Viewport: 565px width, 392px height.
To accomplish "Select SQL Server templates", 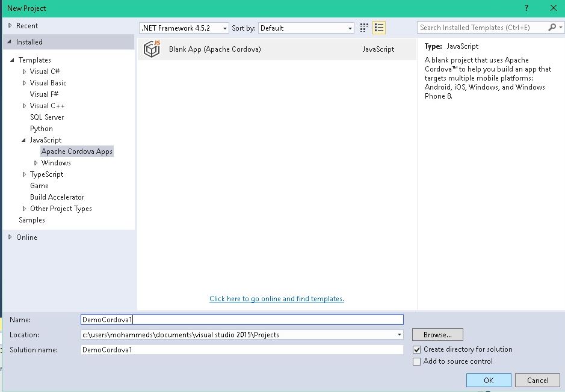I will coord(47,117).
